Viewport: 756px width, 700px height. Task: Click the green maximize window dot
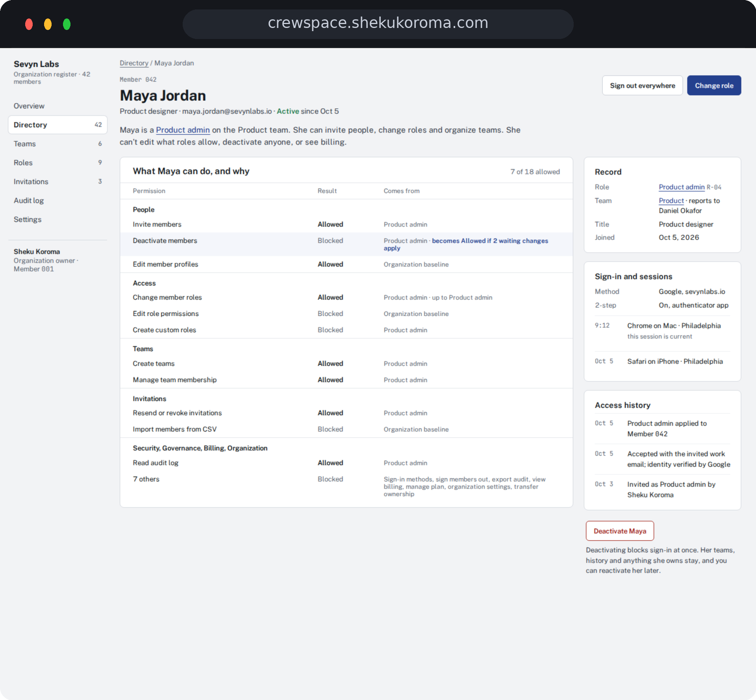point(67,24)
